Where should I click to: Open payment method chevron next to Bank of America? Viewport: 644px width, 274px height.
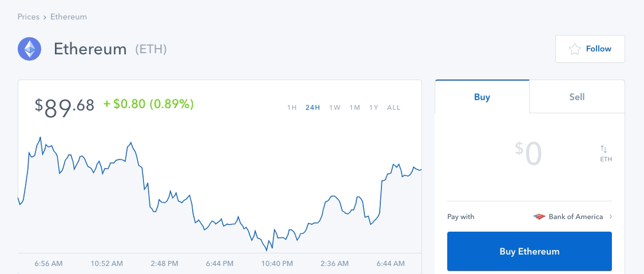click(x=611, y=216)
